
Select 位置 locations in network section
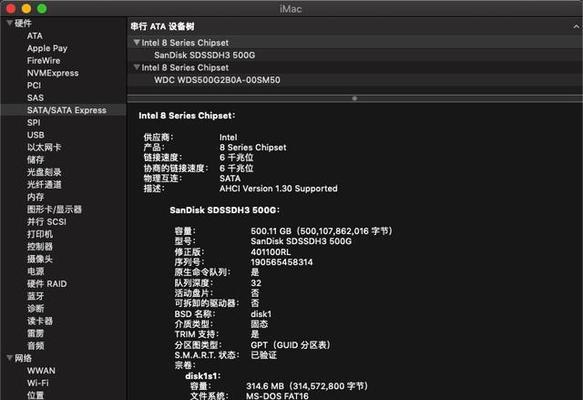35,395
